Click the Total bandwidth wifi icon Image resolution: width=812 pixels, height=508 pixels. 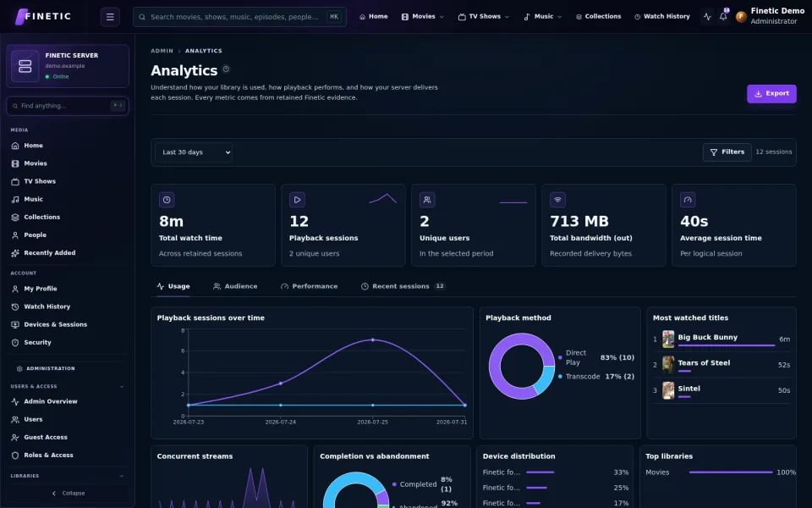(x=557, y=200)
